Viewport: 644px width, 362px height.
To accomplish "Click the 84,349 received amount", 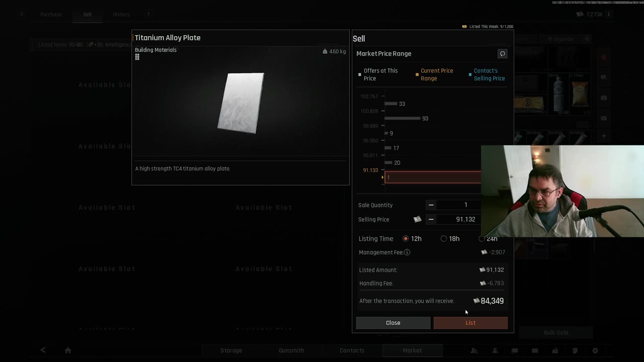I will click(x=492, y=301).
